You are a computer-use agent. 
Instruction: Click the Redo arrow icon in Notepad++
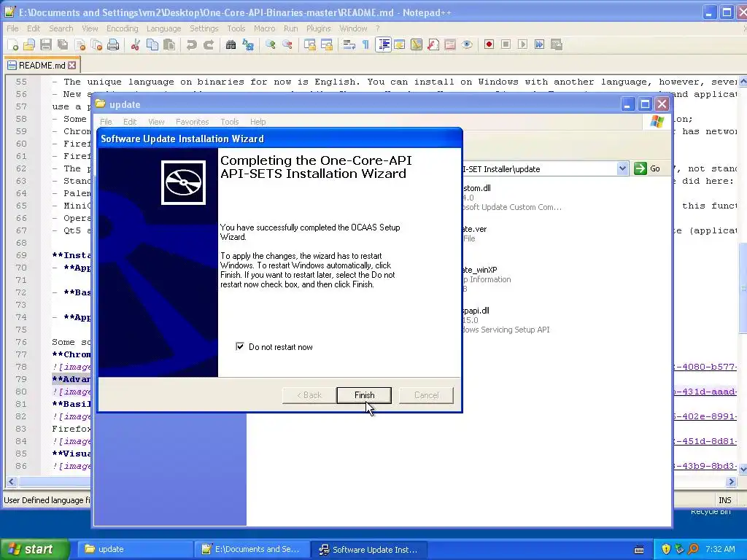tap(208, 44)
